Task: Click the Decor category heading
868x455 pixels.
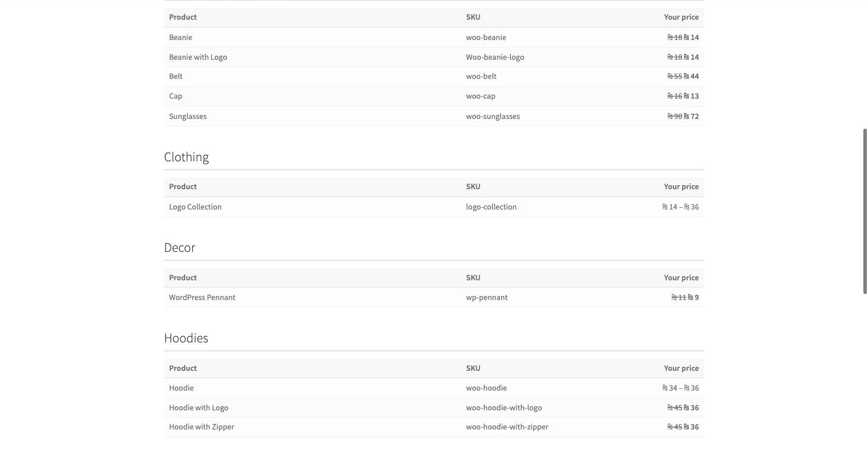Action: coord(179,248)
